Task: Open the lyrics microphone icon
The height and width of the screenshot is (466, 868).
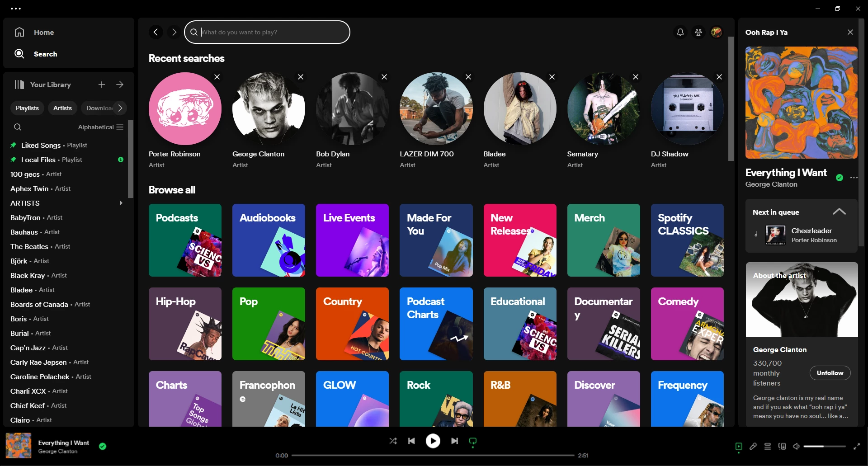Action: pos(753,446)
